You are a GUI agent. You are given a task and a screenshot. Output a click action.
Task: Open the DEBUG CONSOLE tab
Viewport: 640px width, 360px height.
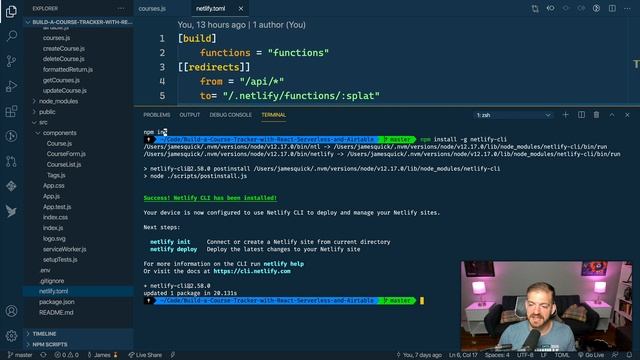point(231,115)
